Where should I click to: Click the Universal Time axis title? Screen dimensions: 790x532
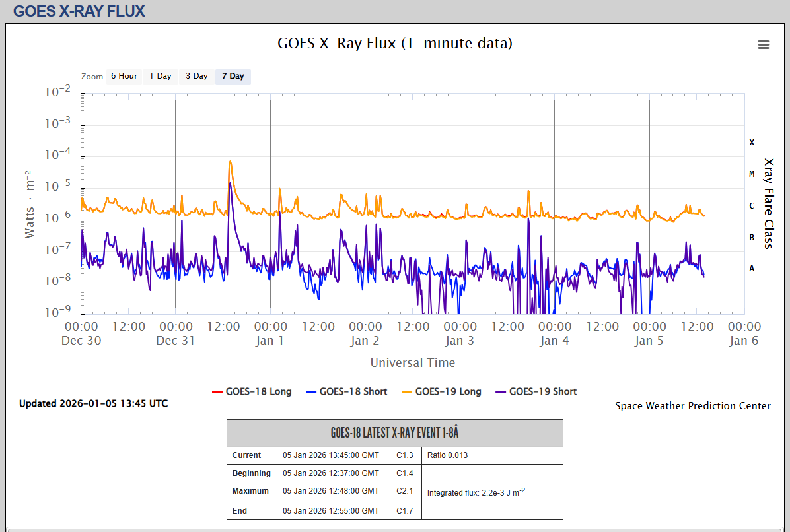(412, 362)
